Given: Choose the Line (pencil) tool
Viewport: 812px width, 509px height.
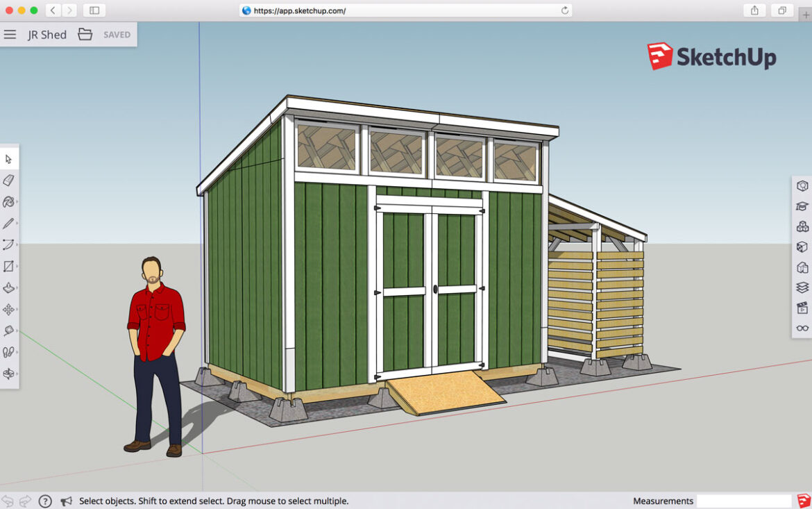Looking at the screenshot, I should (x=9, y=222).
